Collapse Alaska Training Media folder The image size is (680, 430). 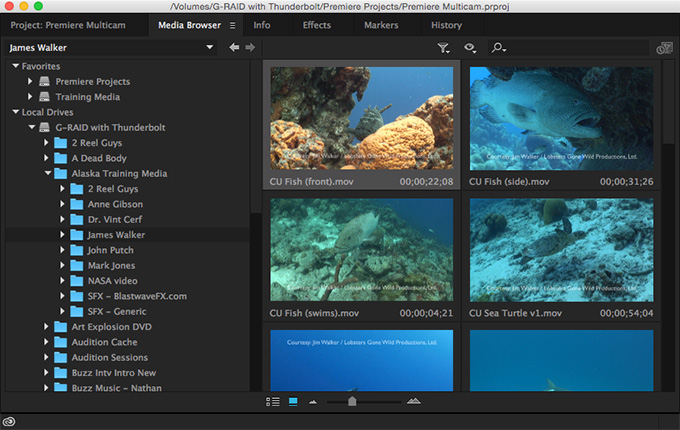coord(48,173)
